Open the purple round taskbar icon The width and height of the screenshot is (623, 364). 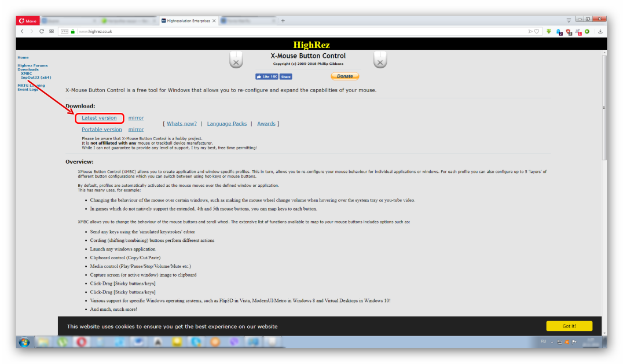234,342
